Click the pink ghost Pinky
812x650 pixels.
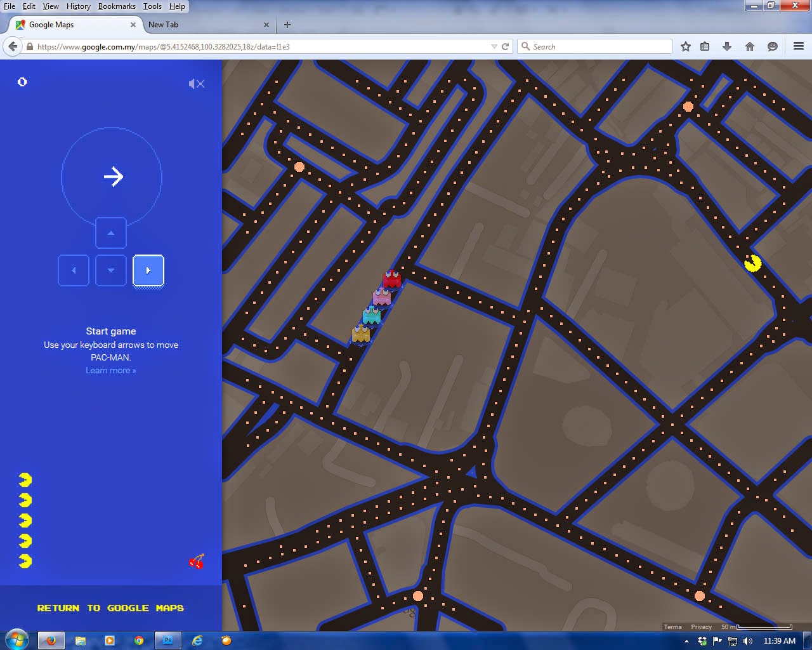pos(382,297)
